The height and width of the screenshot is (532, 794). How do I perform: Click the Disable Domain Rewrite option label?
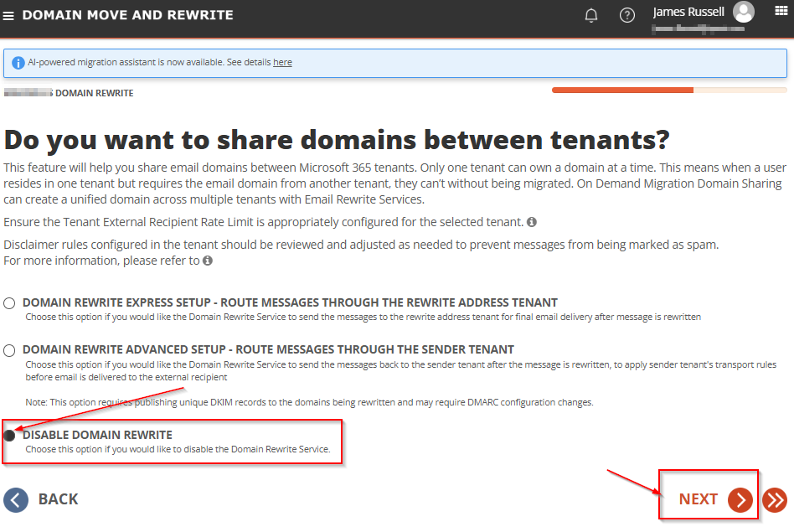[97, 435]
